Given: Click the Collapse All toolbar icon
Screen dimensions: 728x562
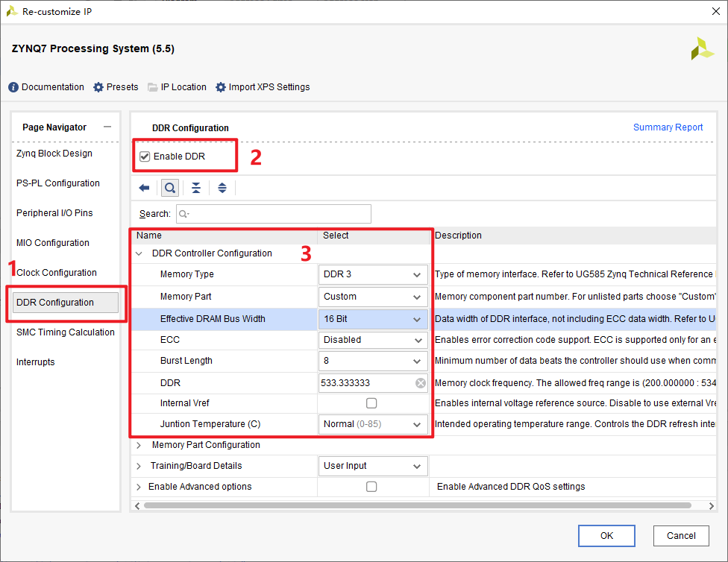Looking at the screenshot, I should (196, 188).
